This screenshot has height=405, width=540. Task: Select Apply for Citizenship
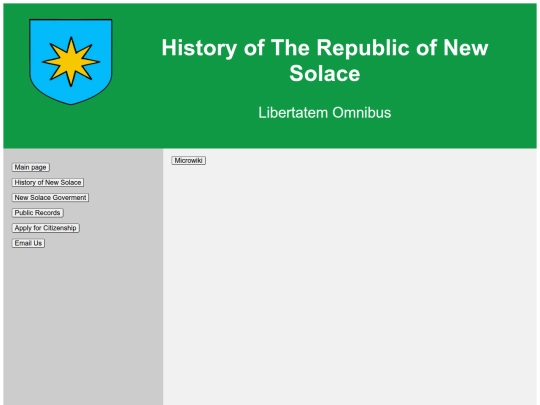pyautogui.click(x=45, y=228)
